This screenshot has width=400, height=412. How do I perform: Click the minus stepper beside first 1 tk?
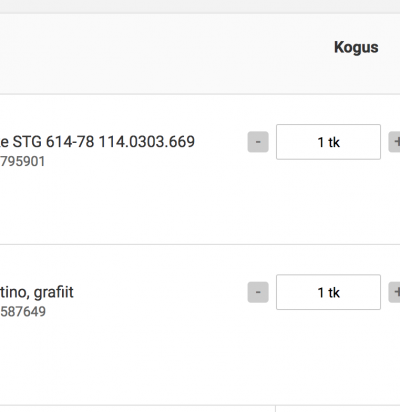coord(258,142)
